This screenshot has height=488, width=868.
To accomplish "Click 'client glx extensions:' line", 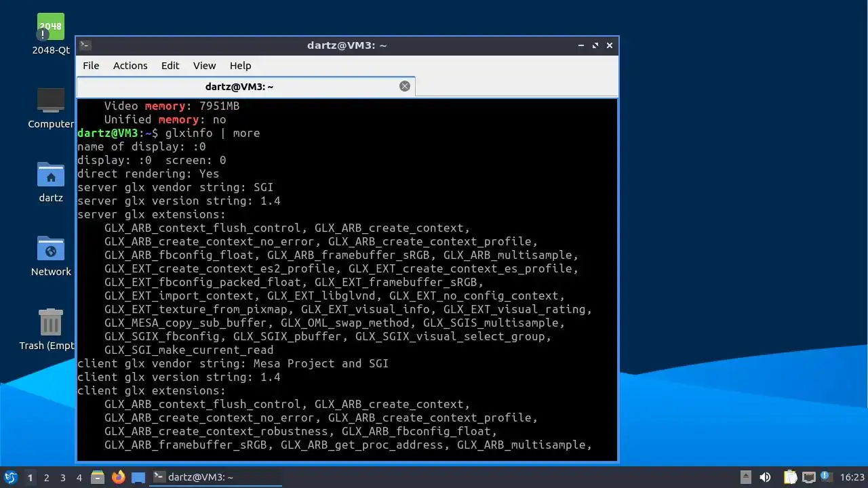I will pyautogui.click(x=152, y=390).
